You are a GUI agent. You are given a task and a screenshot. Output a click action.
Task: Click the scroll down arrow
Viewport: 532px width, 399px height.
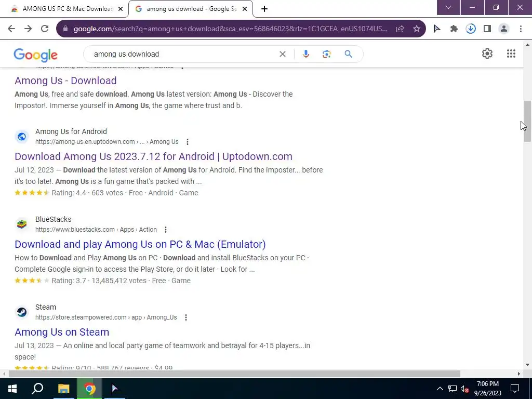click(x=527, y=365)
